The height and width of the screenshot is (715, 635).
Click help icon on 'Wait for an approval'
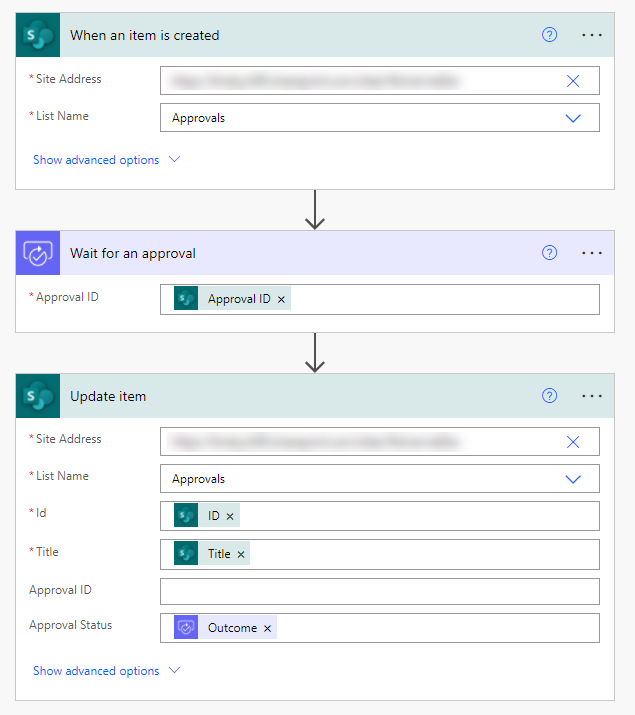549,253
